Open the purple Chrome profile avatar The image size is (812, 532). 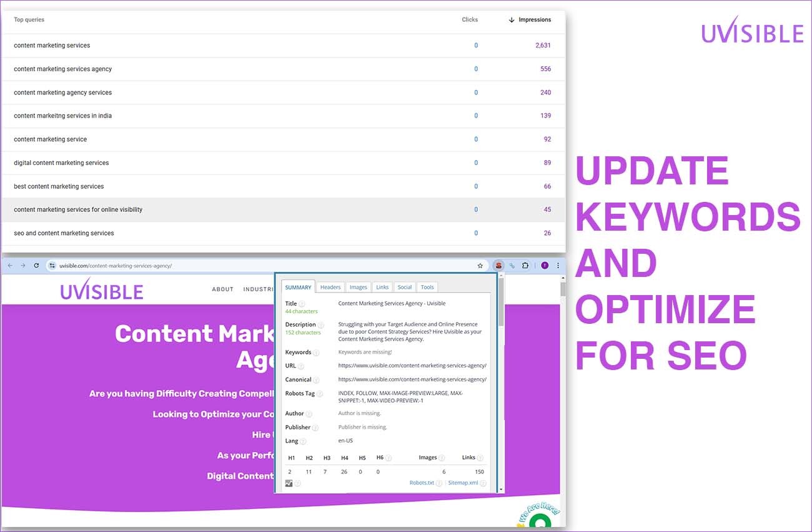pos(545,266)
